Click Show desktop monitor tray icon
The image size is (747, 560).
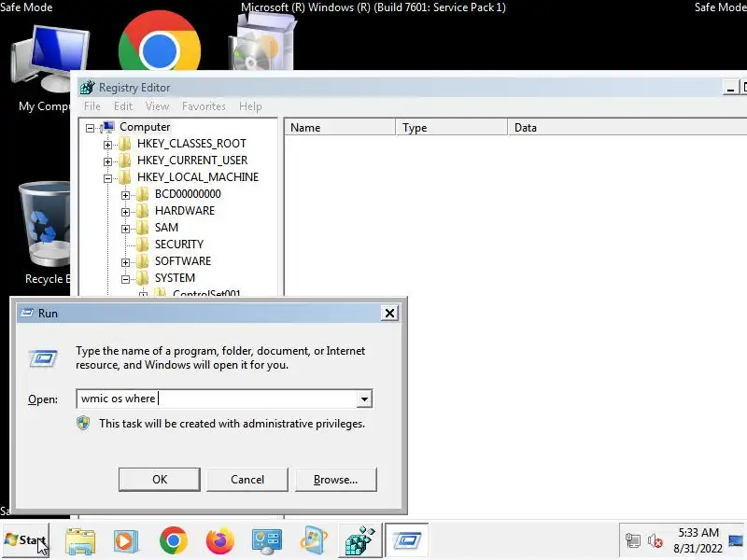click(x=736, y=540)
